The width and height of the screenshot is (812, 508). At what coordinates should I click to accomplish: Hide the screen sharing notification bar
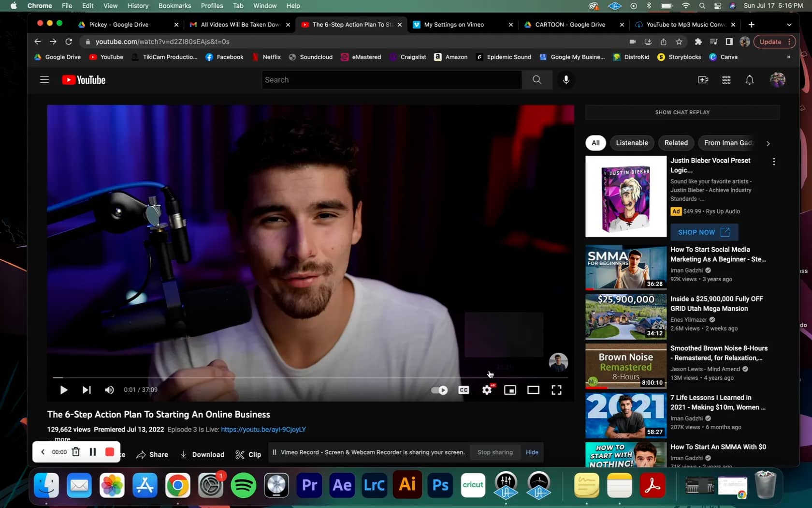(x=532, y=452)
